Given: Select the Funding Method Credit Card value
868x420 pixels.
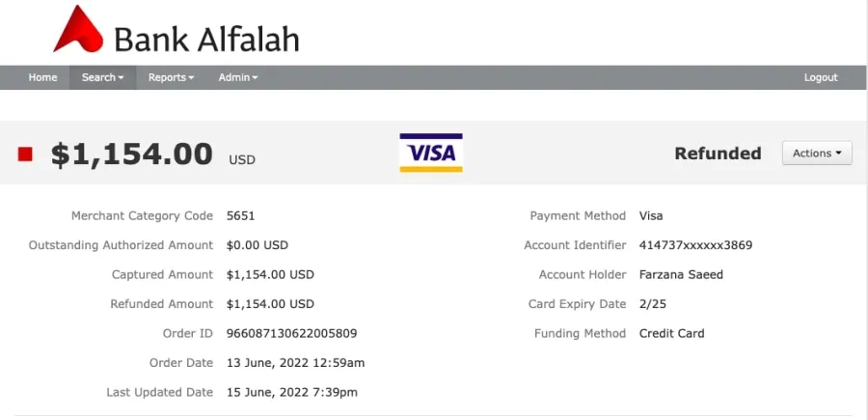Looking at the screenshot, I should pyautogui.click(x=671, y=333).
